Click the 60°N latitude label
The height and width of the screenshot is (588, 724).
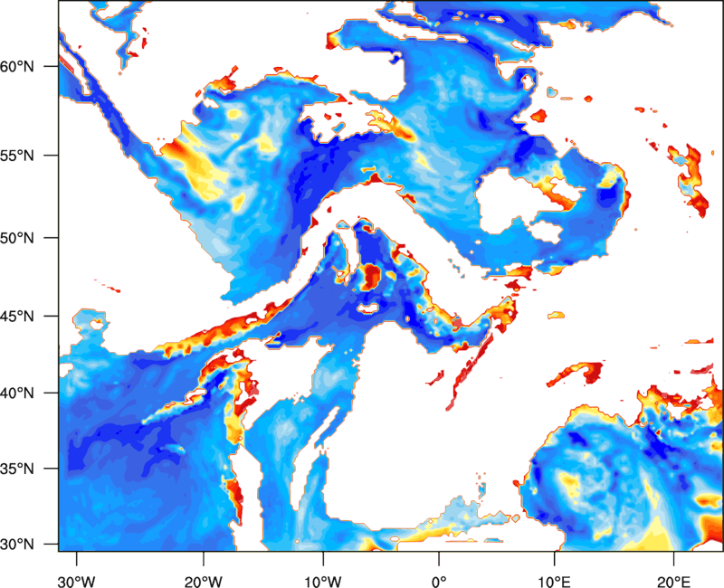[17, 66]
